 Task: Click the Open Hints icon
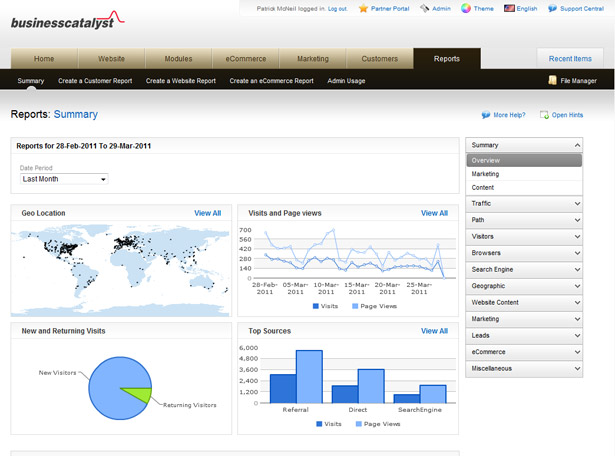544,115
